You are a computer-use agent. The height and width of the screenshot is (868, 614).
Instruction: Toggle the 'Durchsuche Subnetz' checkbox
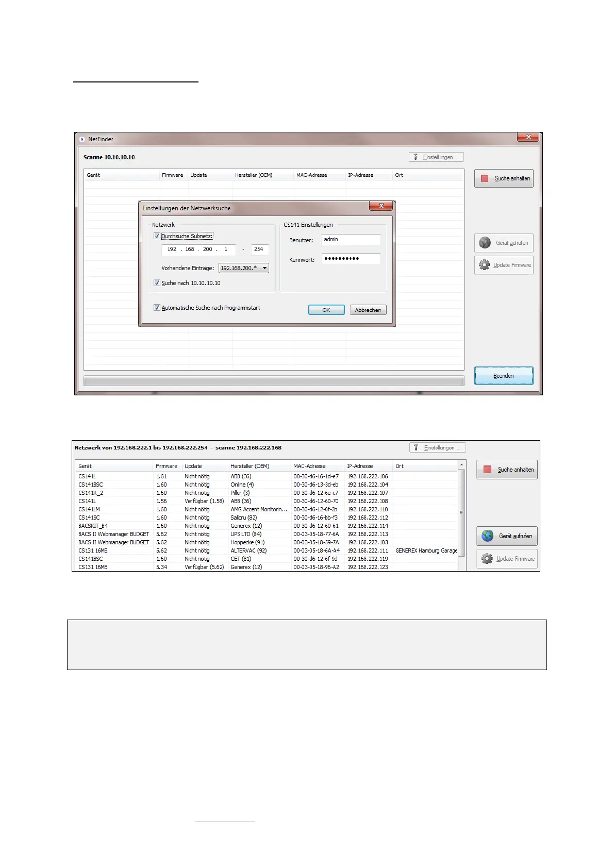(x=157, y=236)
